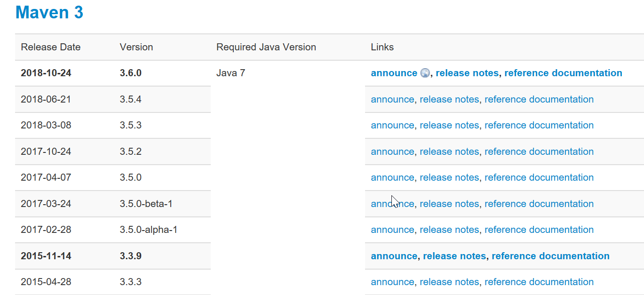The height and width of the screenshot is (295, 644).
Task: View release notes for version 3.5.4
Action: tap(449, 99)
